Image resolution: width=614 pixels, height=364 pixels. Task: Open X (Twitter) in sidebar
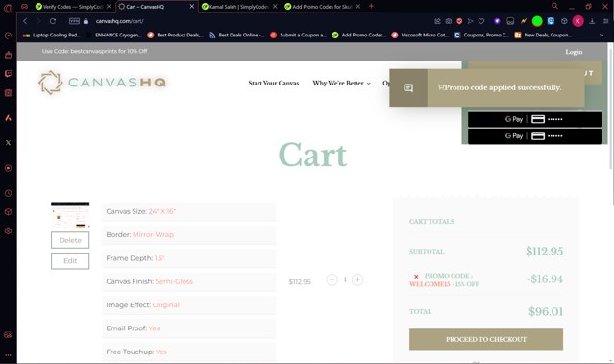point(8,143)
